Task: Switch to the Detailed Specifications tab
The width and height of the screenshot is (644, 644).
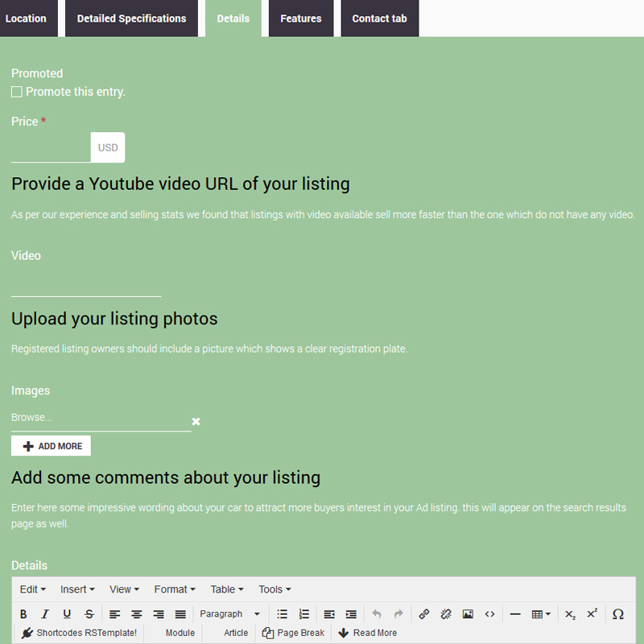Action: click(131, 19)
